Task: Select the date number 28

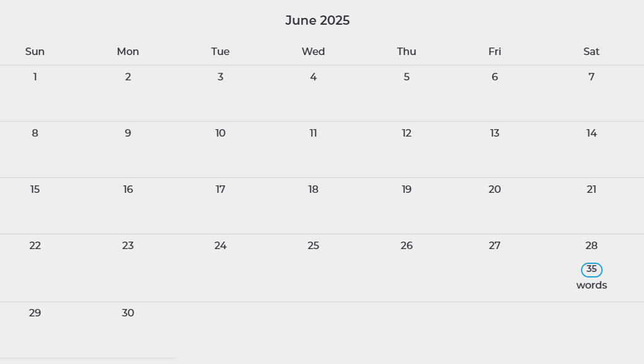Action: pyautogui.click(x=592, y=246)
